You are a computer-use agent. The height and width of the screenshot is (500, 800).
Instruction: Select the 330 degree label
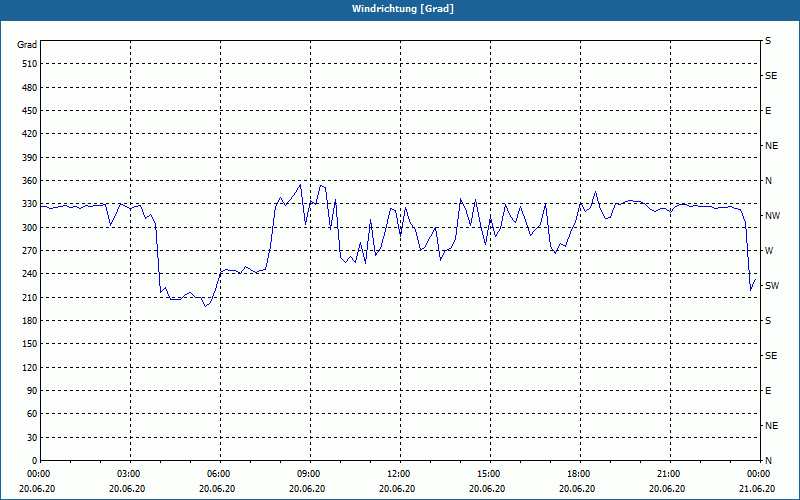pyautogui.click(x=30, y=204)
